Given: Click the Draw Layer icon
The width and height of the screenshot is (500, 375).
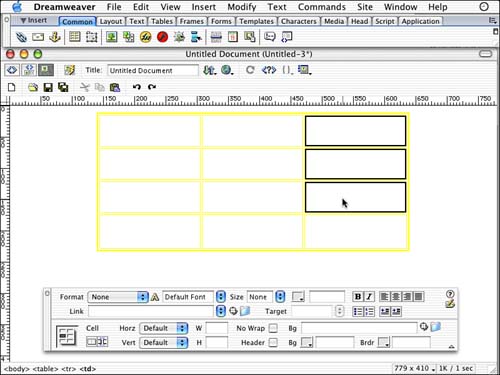Looking at the screenshot, I should click(x=91, y=37).
